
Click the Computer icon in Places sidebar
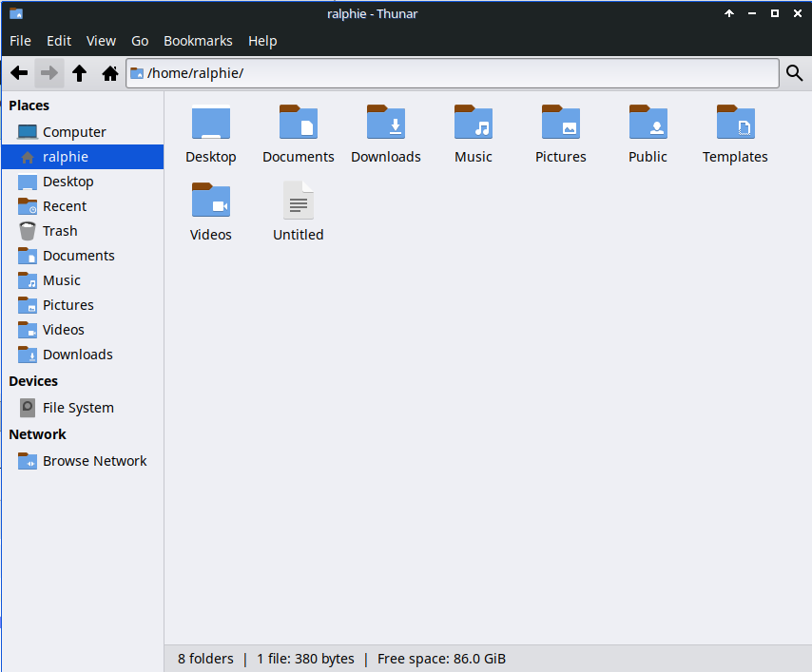tap(27, 132)
